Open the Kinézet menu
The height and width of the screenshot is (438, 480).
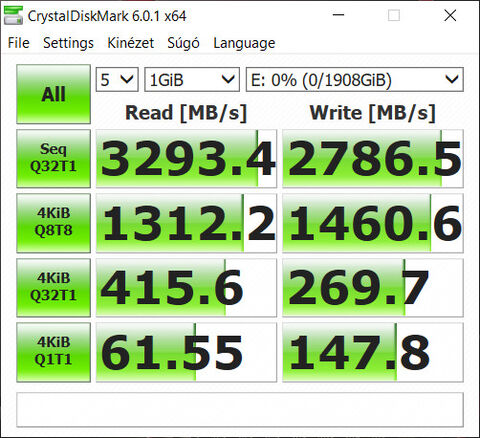(x=130, y=43)
